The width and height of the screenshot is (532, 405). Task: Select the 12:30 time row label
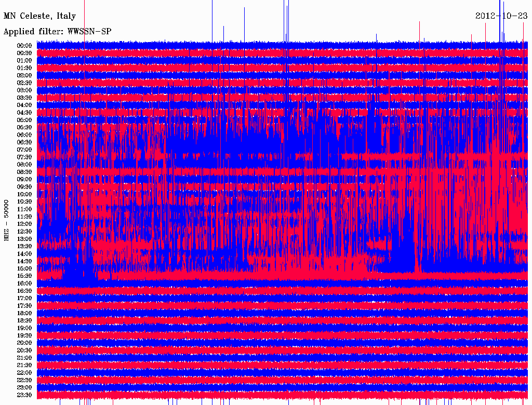[x=24, y=232]
